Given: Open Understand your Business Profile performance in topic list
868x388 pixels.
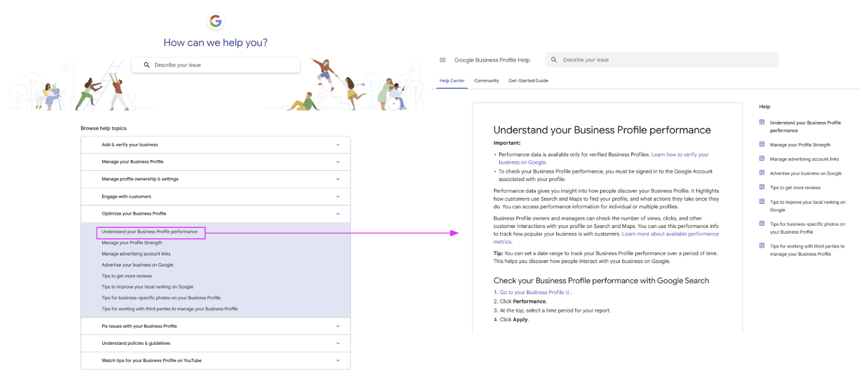Looking at the screenshot, I should point(150,232).
